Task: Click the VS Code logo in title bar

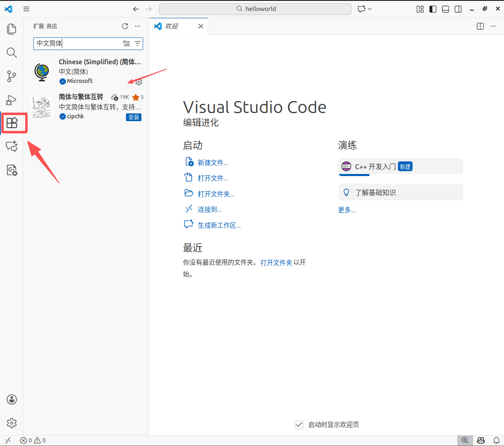Action: (9, 9)
